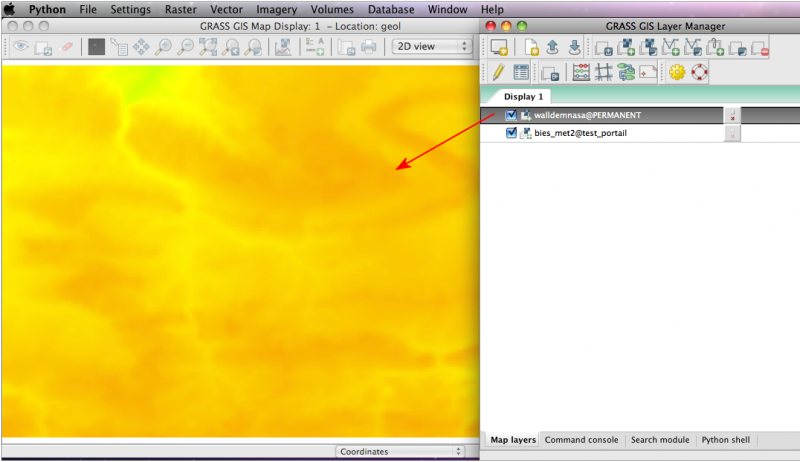Open GRASS settings gear icon
The width and height of the screenshot is (800, 462).
pyautogui.click(x=677, y=72)
